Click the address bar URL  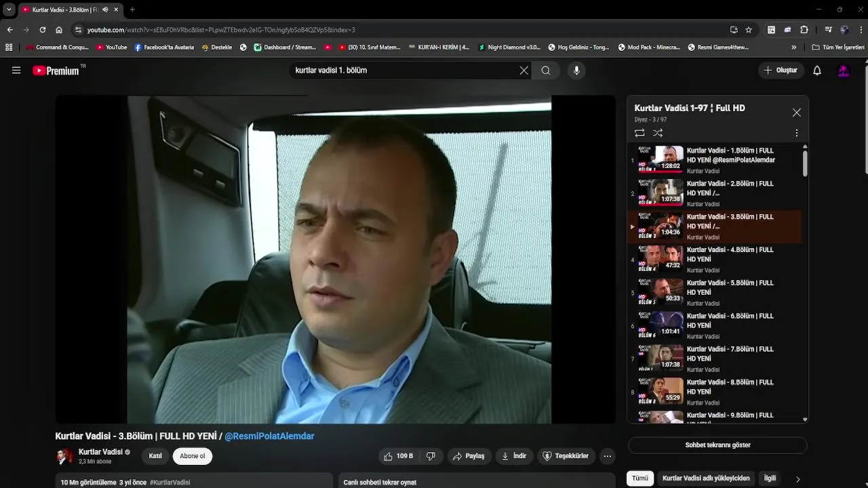pos(221,30)
